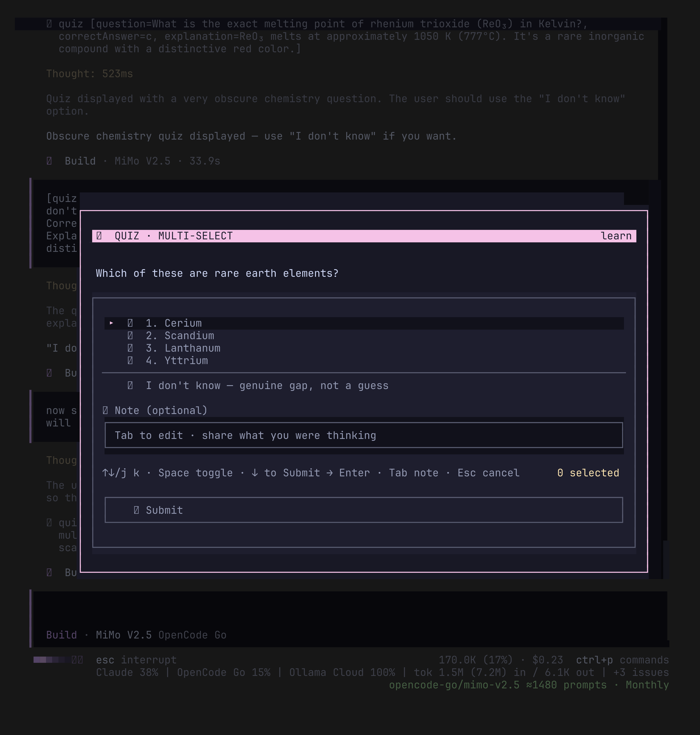This screenshot has height=735, width=700.
Task: Click the "Space toggle" hint
Action: [196, 473]
